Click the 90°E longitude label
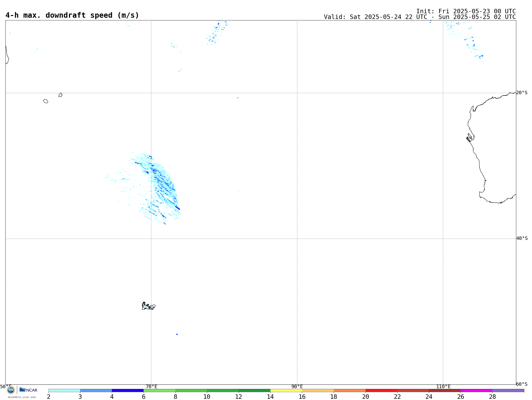Screen dimensions: 532x400 (297, 387)
